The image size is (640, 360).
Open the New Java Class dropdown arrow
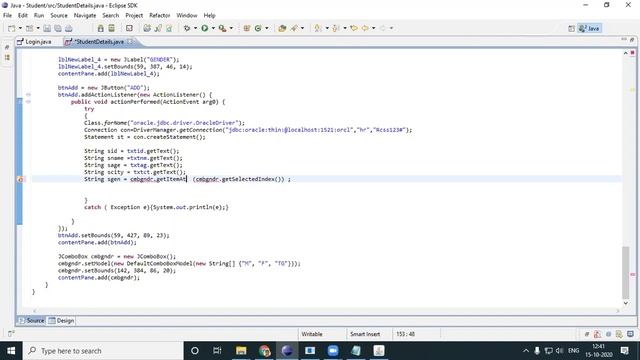(267, 28)
